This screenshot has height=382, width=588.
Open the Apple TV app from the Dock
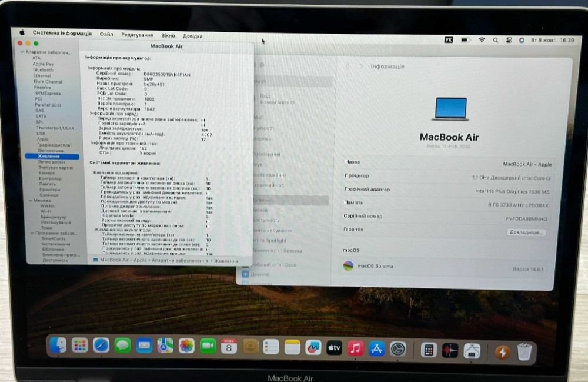[334, 346]
